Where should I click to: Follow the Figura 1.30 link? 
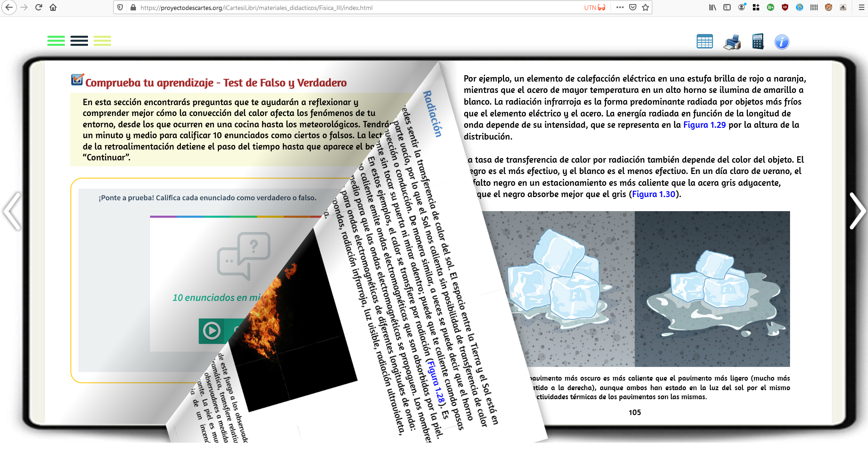click(x=654, y=194)
